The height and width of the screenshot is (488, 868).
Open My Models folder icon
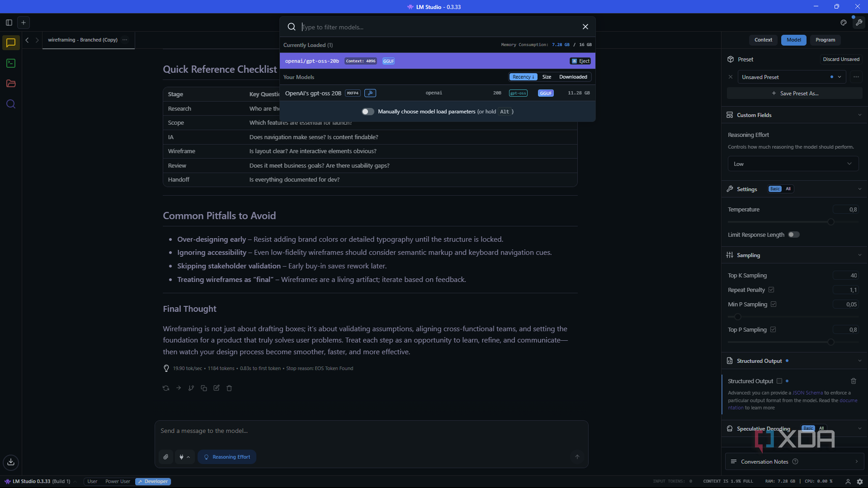point(11,84)
